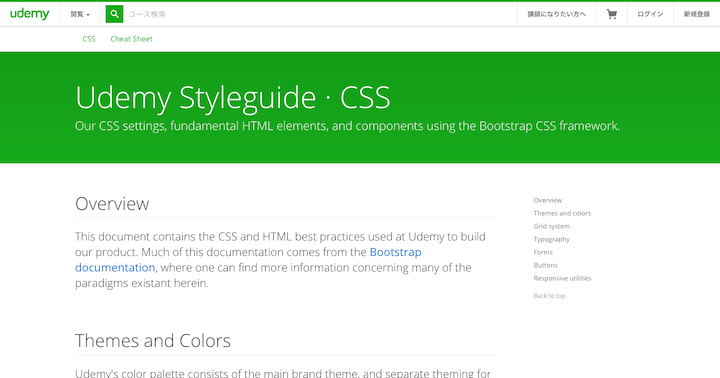This screenshot has width=720, height=378.
Task: Click the ログイン button
Action: [650, 14]
